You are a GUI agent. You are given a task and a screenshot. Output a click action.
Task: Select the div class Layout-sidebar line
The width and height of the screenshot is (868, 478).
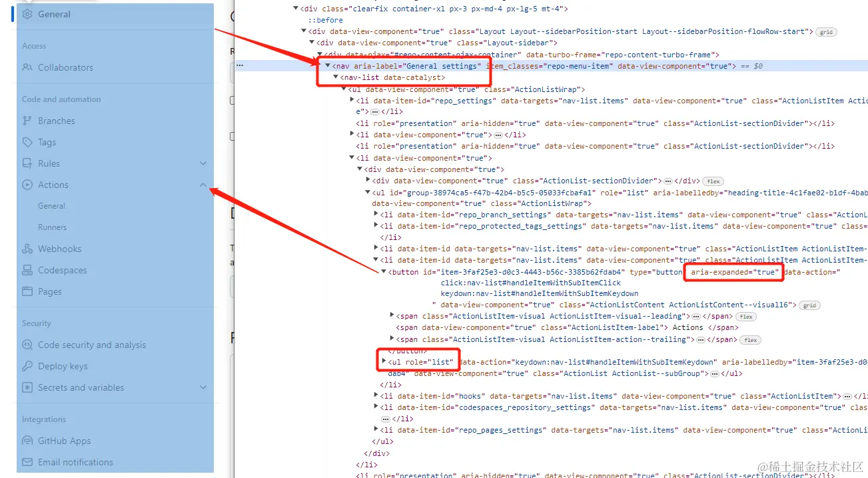(x=436, y=43)
